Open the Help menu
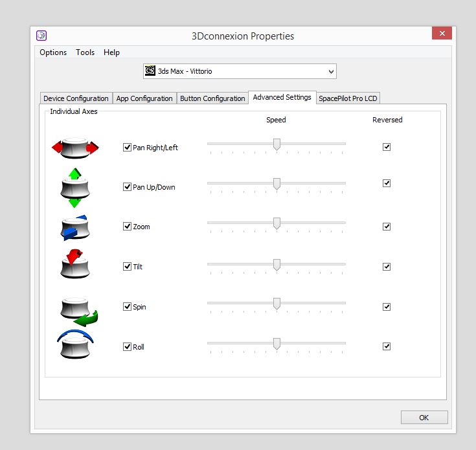The width and height of the screenshot is (476, 450). 111,52
